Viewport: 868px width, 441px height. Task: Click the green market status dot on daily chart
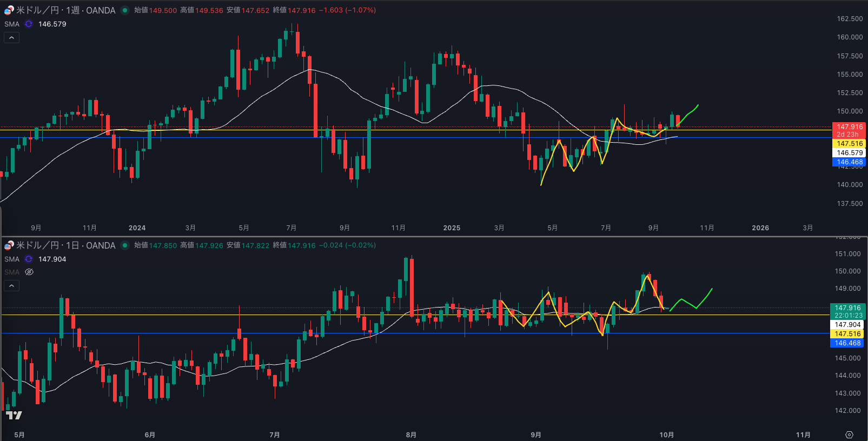tap(125, 245)
